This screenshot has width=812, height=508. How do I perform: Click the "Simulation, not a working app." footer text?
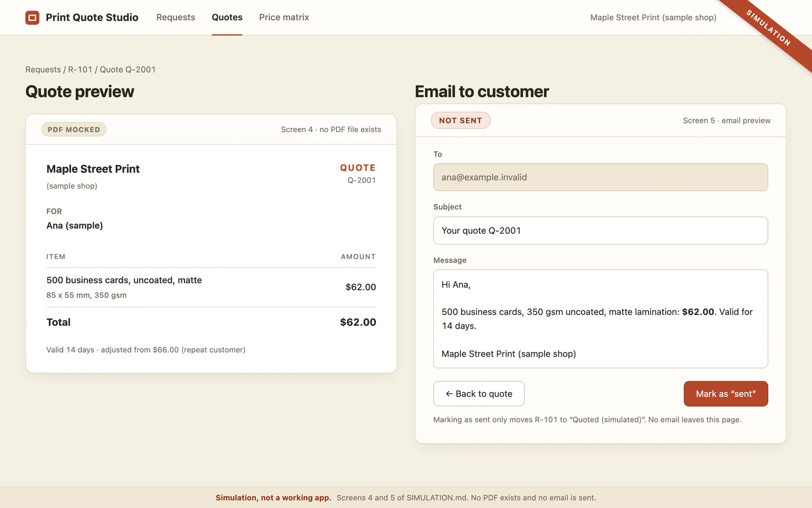(x=273, y=498)
